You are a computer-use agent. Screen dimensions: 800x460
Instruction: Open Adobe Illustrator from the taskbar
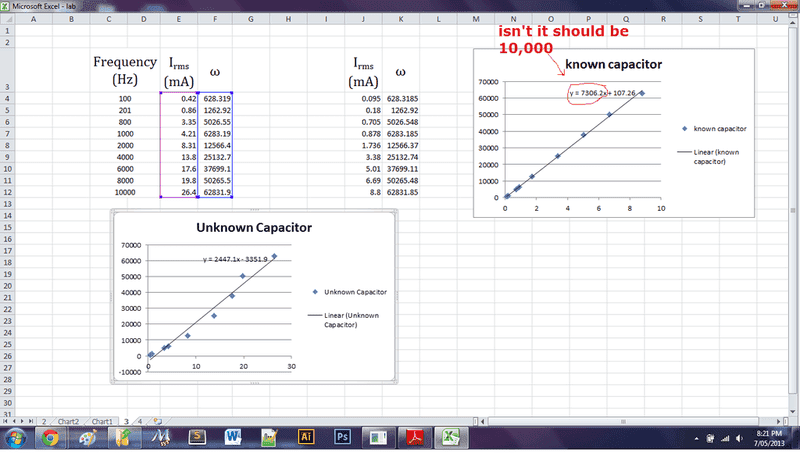click(x=306, y=438)
